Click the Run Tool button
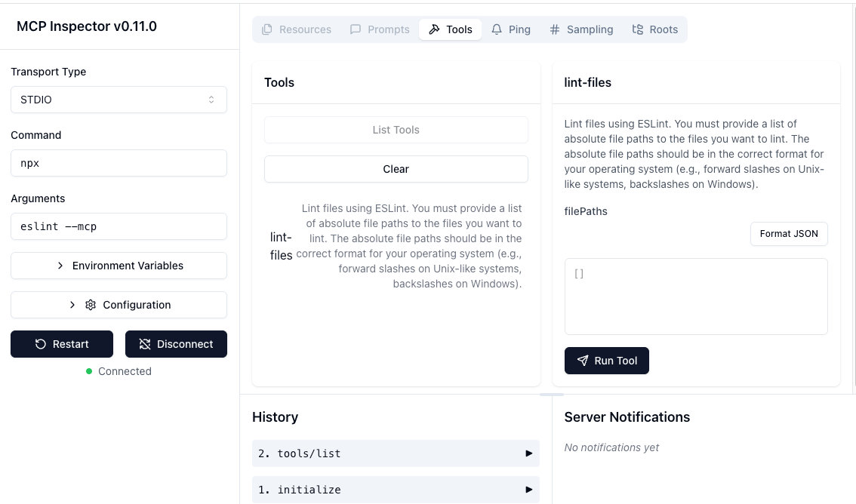Image resolution: width=856 pixels, height=504 pixels. 606,361
